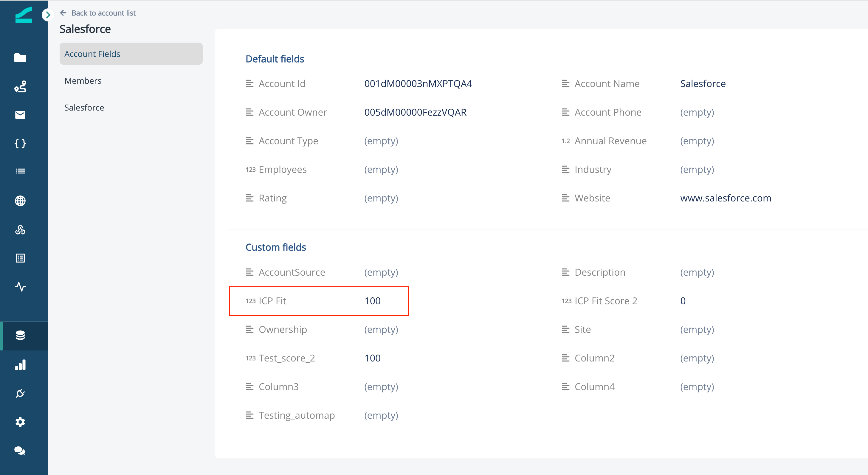
Task: Click the 123 number icon beside Employees
Action: (x=250, y=170)
